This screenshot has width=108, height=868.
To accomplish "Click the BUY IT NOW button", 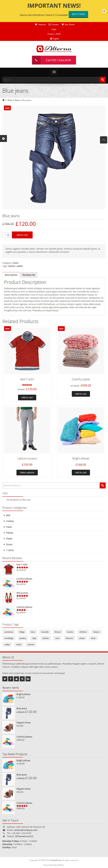I will click(79, 14).
